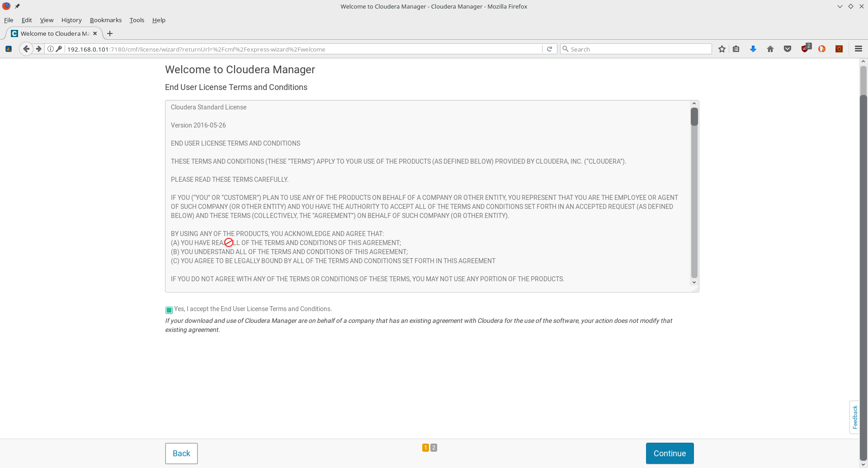868x468 pixels.
Task: Open the Bookmarks menu
Action: click(x=106, y=20)
